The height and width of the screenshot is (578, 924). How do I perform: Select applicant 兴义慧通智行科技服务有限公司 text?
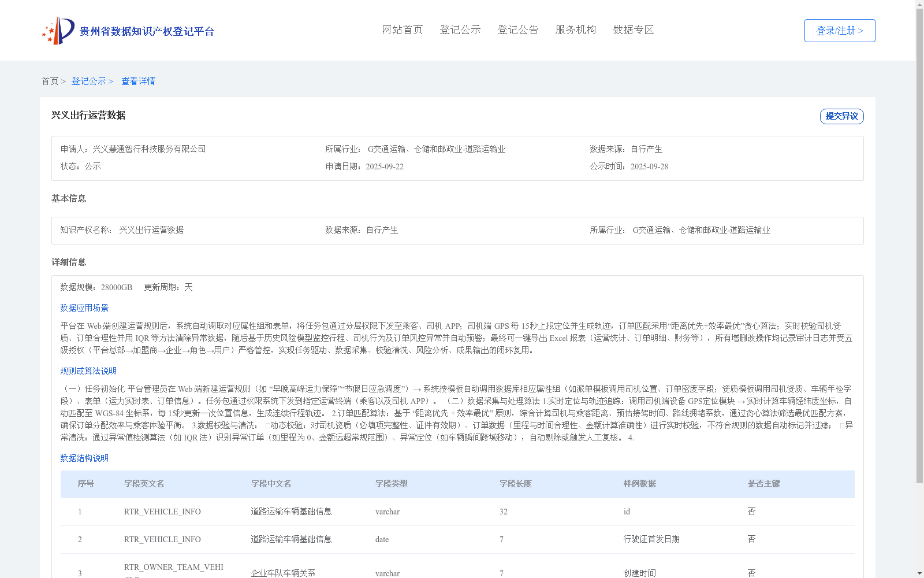[x=149, y=149]
